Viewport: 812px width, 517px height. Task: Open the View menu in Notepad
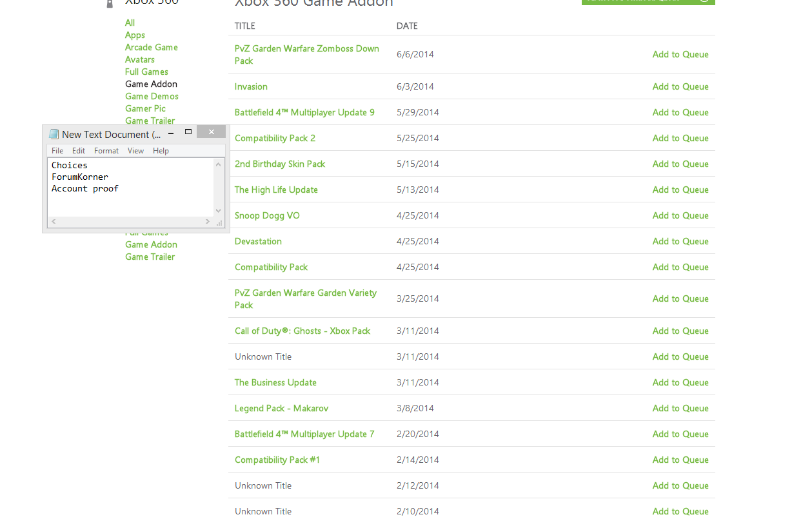135,151
